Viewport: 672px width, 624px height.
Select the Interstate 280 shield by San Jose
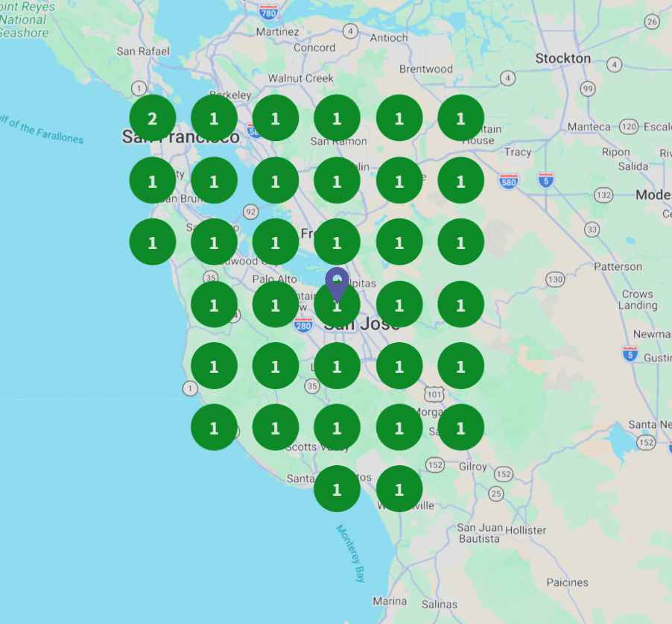pos(303,324)
